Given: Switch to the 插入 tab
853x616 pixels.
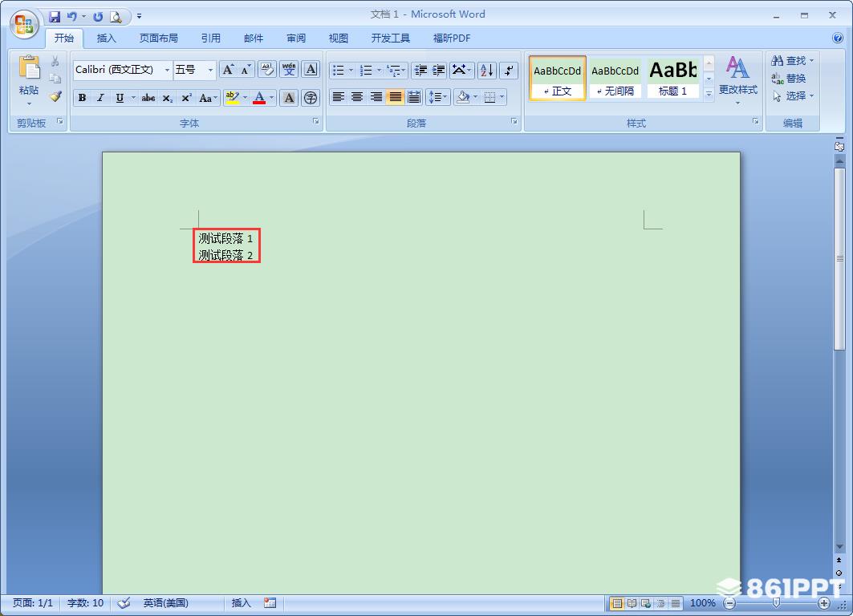Looking at the screenshot, I should 106,38.
